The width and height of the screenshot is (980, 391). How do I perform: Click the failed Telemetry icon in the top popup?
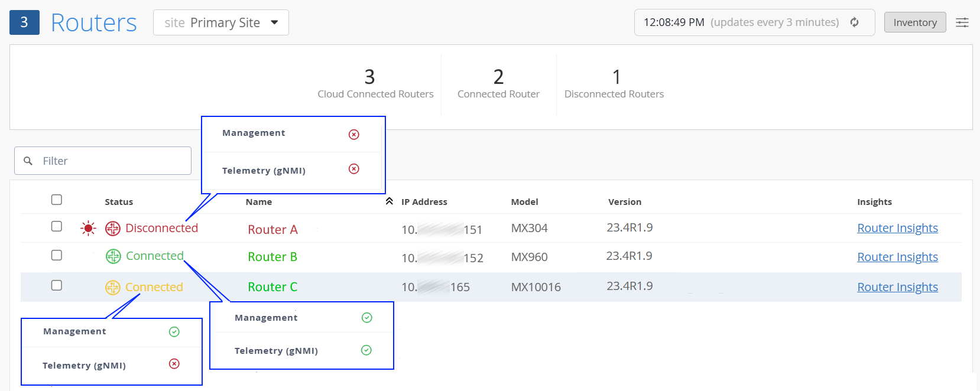(x=354, y=169)
